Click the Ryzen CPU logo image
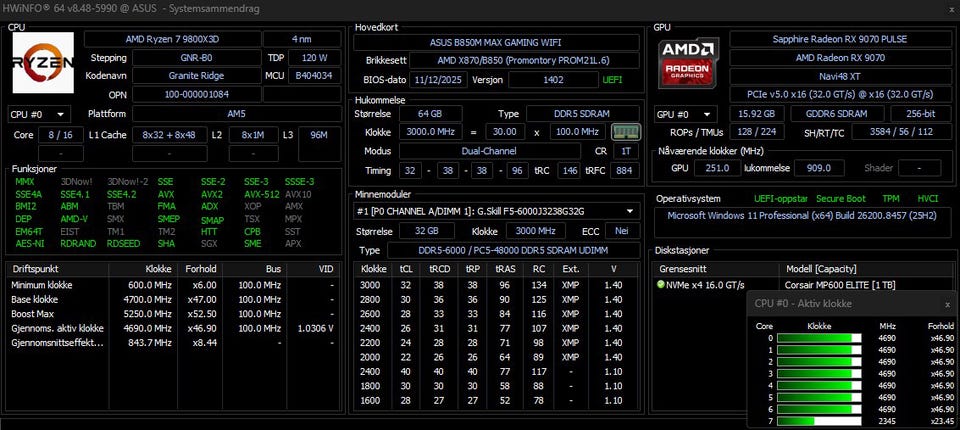960x430 pixels. [43, 62]
